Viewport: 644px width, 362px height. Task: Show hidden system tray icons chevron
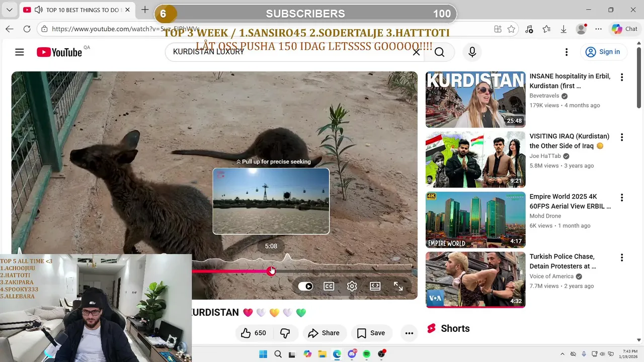pyautogui.click(x=562, y=354)
